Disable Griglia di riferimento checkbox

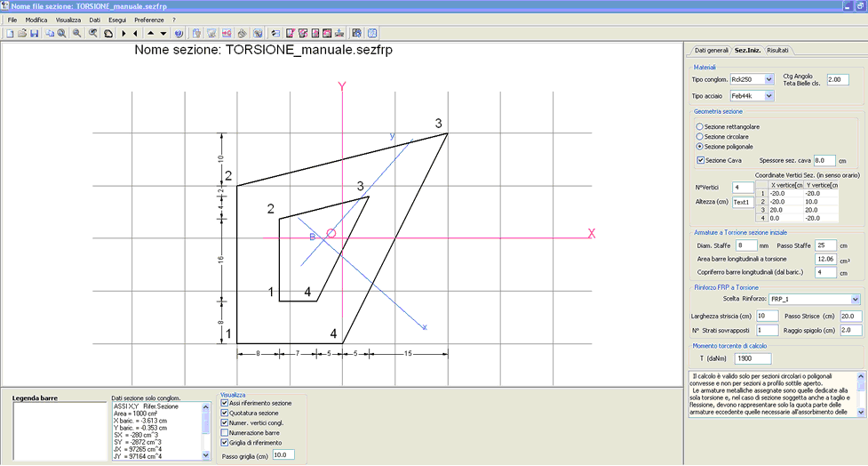(x=224, y=443)
